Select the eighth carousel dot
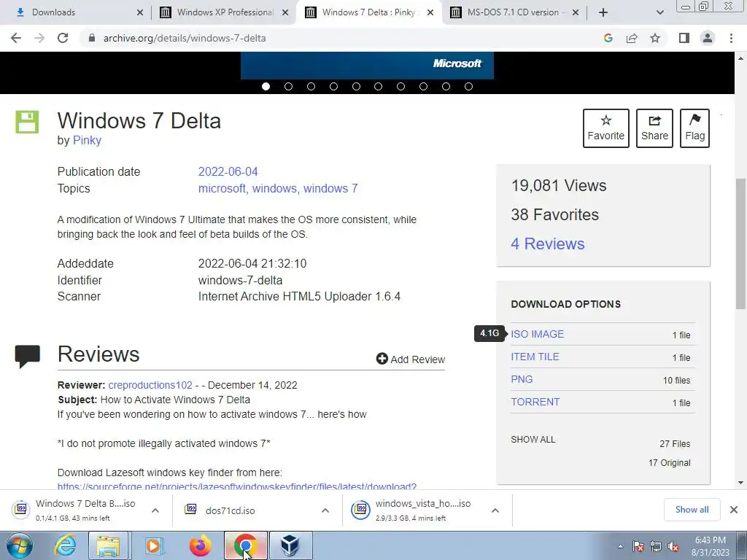Image resolution: width=747 pixels, height=560 pixels. pos(423,86)
